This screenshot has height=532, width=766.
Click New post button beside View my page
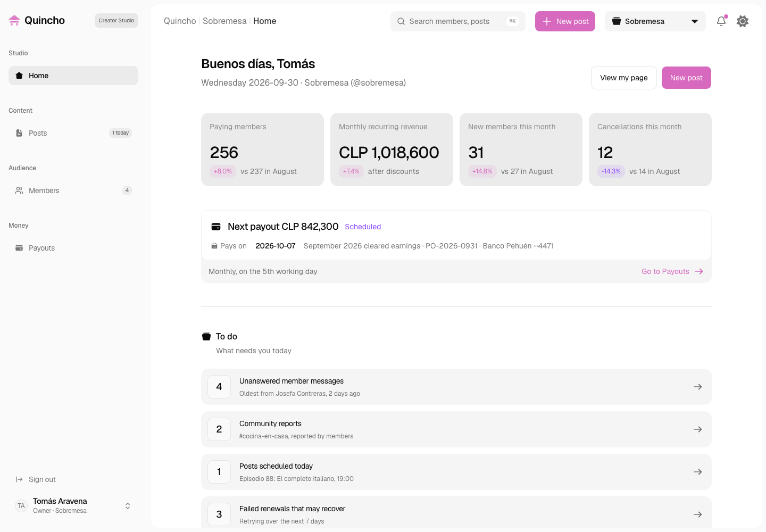pos(686,78)
